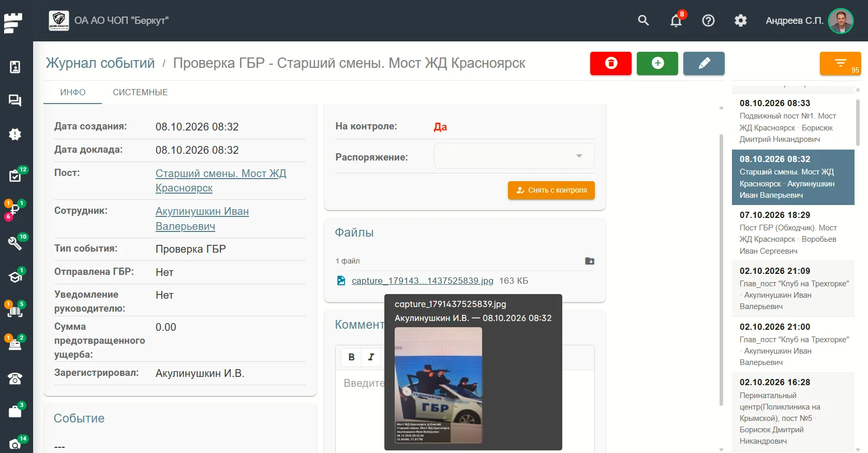The height and width of the screenshot is (453, 868).
Task: Toggle bold formatting in comment editor
Action: point(351,357)
